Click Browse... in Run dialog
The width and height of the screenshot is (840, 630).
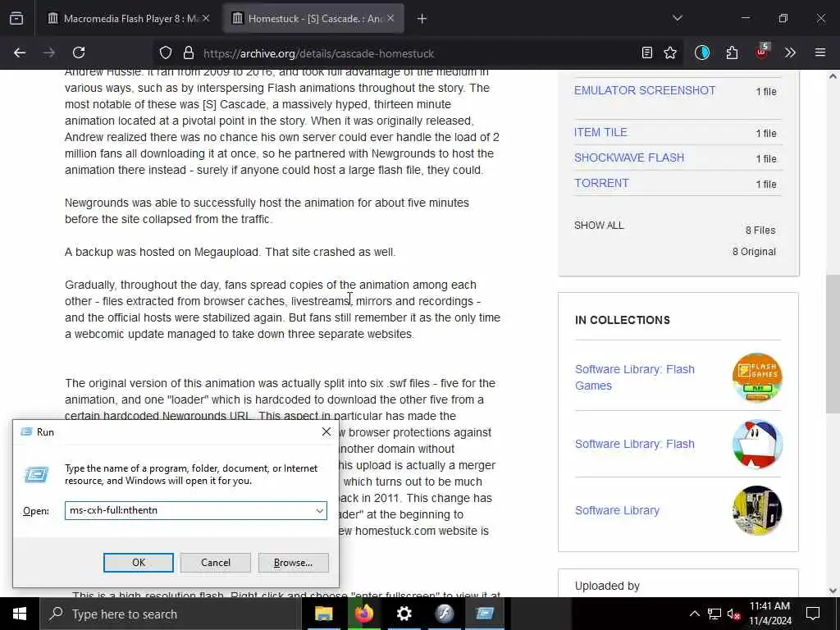click(x=293, y=563)
